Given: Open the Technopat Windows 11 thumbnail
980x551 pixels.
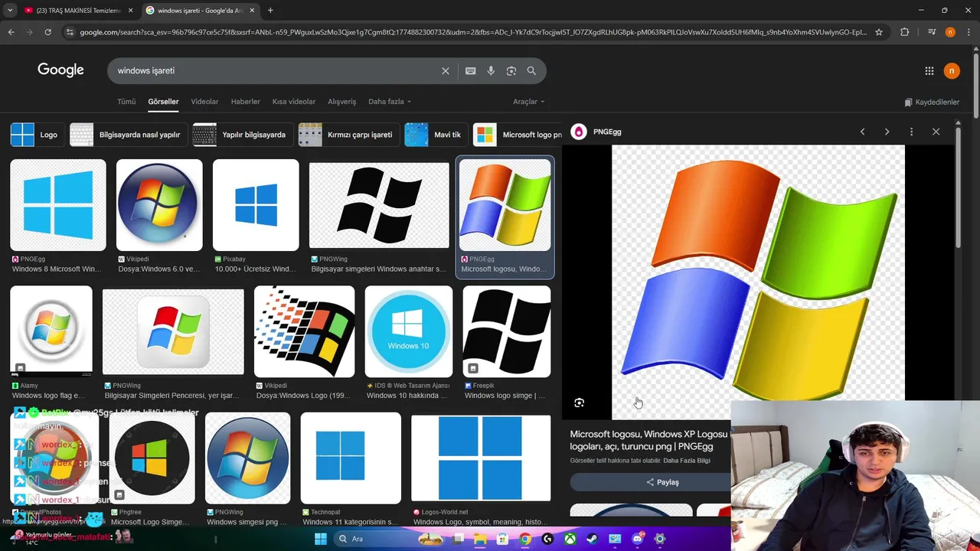Looking at the screenshot, I should point(351,458).
